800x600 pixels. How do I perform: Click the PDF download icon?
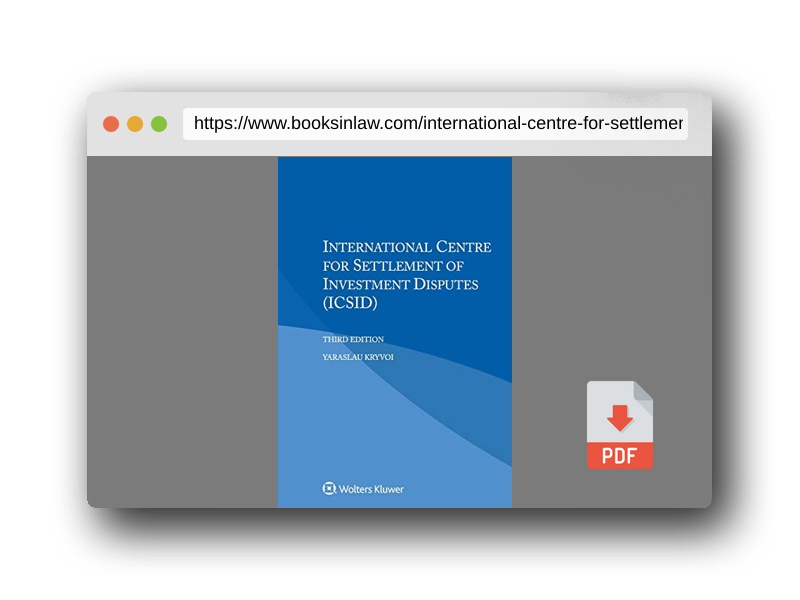click(619, 424)
